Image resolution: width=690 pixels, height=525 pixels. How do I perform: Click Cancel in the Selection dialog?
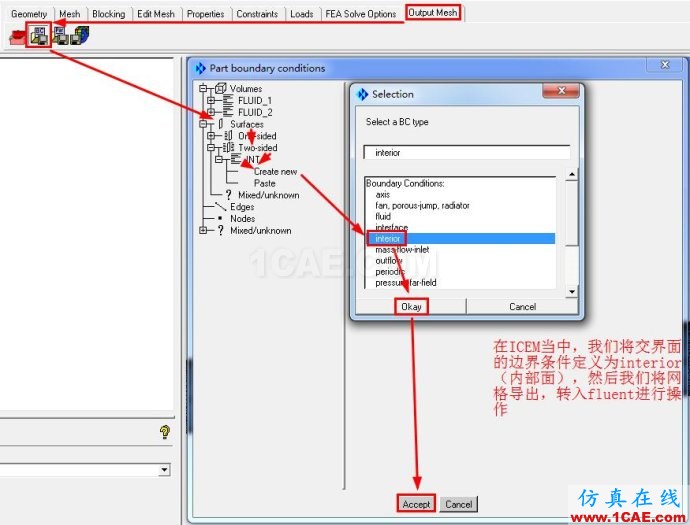pyautogui.click(x=522, y=307)
